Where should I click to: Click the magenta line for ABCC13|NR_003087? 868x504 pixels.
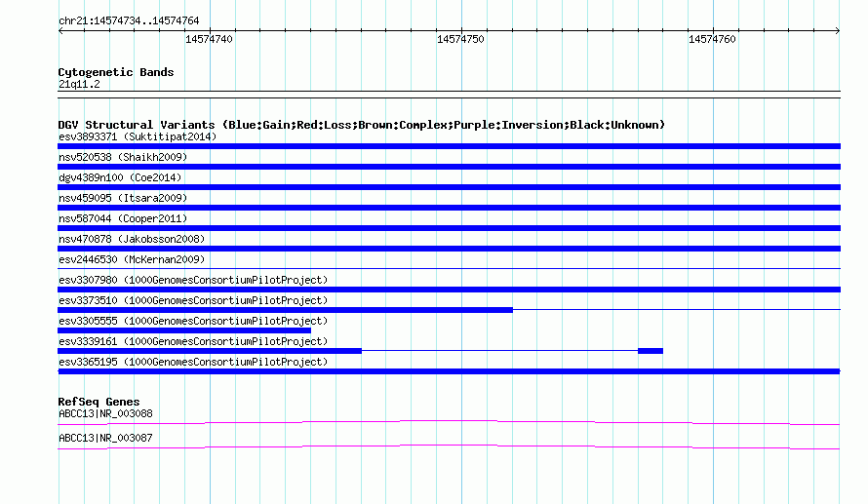449,447
